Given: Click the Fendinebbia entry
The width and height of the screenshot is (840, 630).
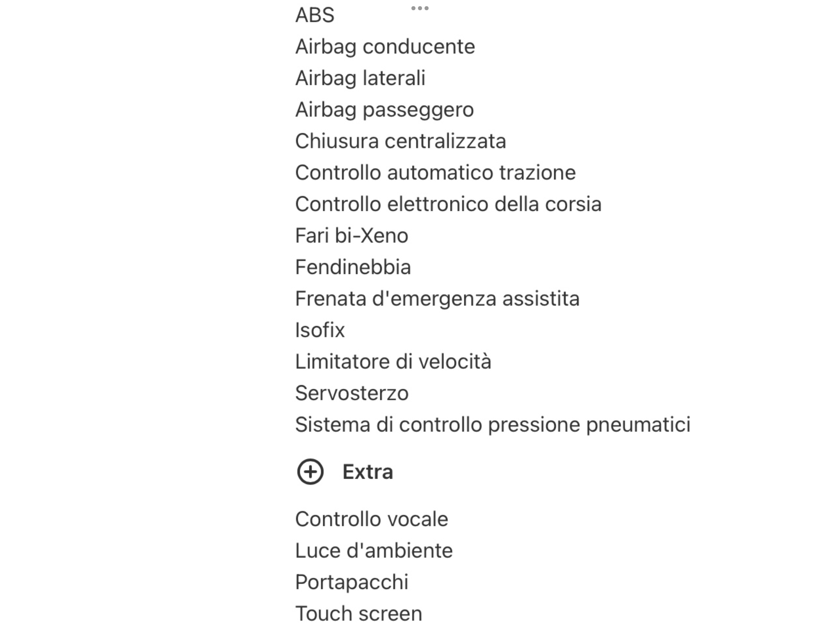Looking at the screenshot, I should [353, 267].
